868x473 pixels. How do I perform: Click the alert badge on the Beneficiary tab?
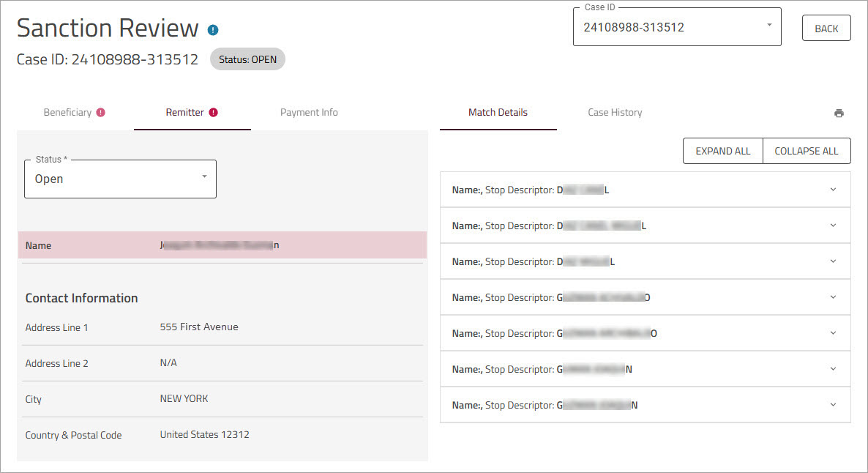101,112
